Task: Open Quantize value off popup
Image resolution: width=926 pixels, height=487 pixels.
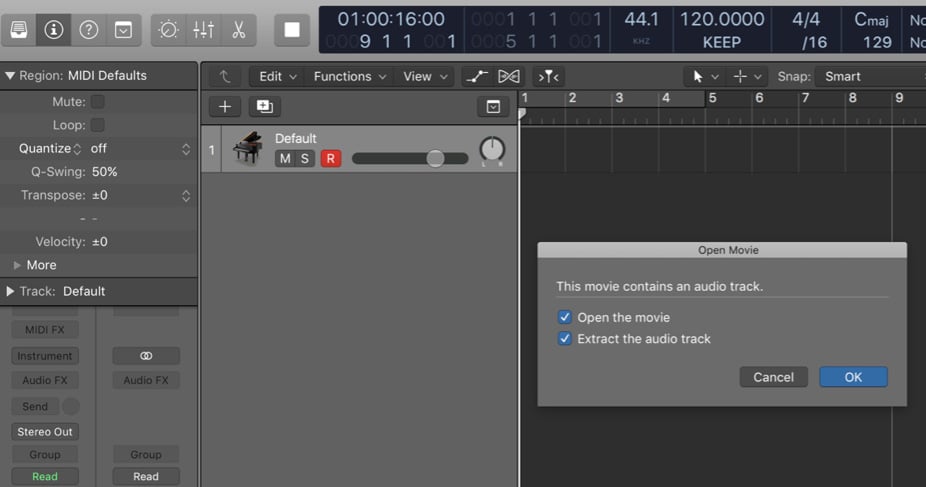Action: [141, 149]
